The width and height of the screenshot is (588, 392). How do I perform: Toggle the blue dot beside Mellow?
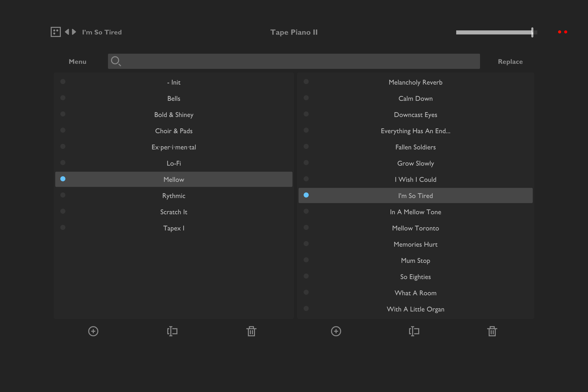pos(63,179)
